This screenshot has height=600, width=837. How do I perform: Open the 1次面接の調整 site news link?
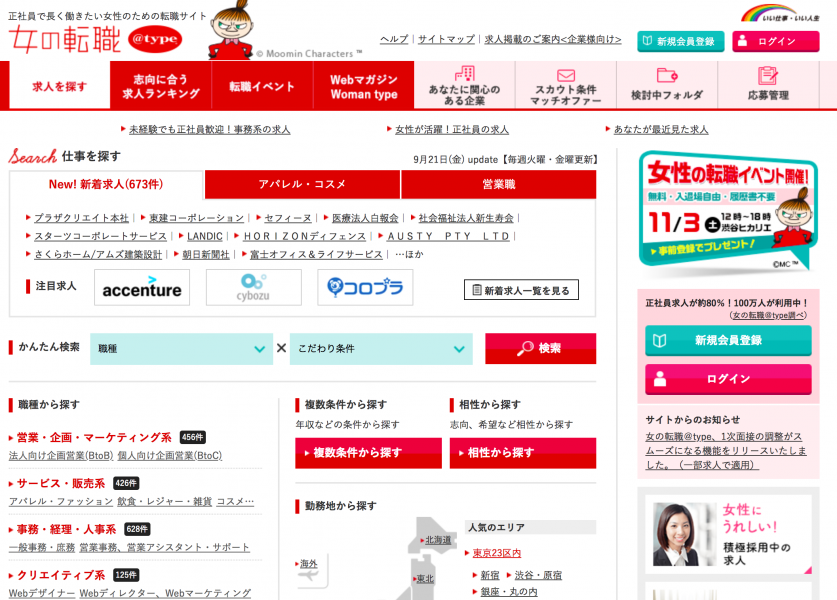pyautogui.click(x=726, y=451)
